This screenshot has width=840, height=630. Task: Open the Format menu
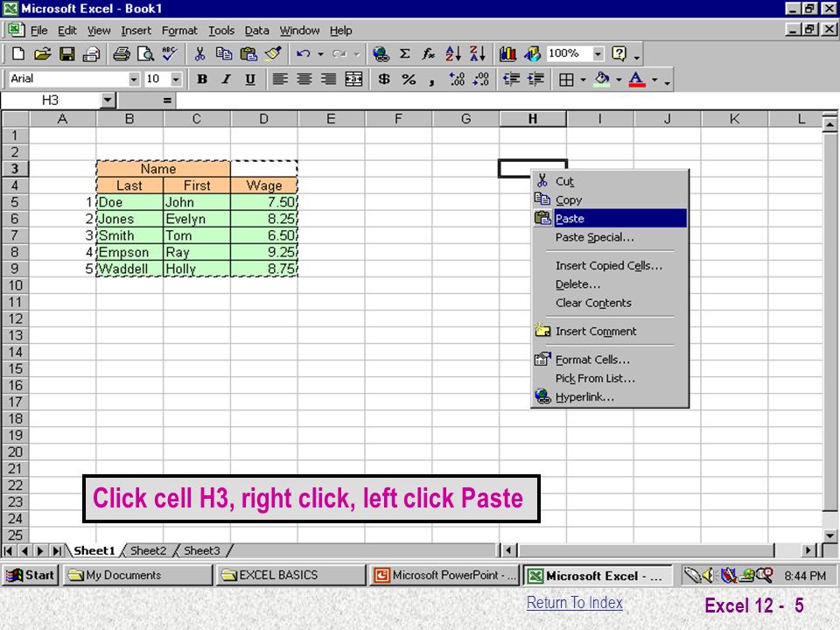(x=179, y=31)
